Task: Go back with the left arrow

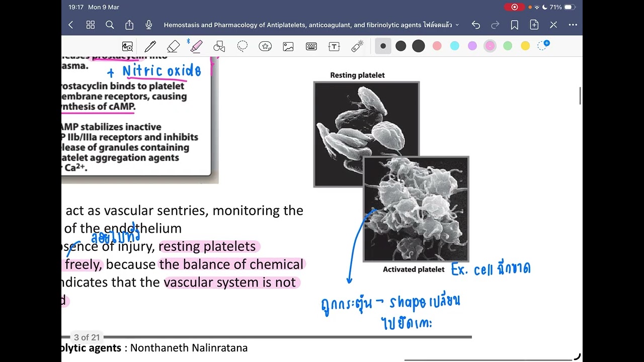Action: 71,25
